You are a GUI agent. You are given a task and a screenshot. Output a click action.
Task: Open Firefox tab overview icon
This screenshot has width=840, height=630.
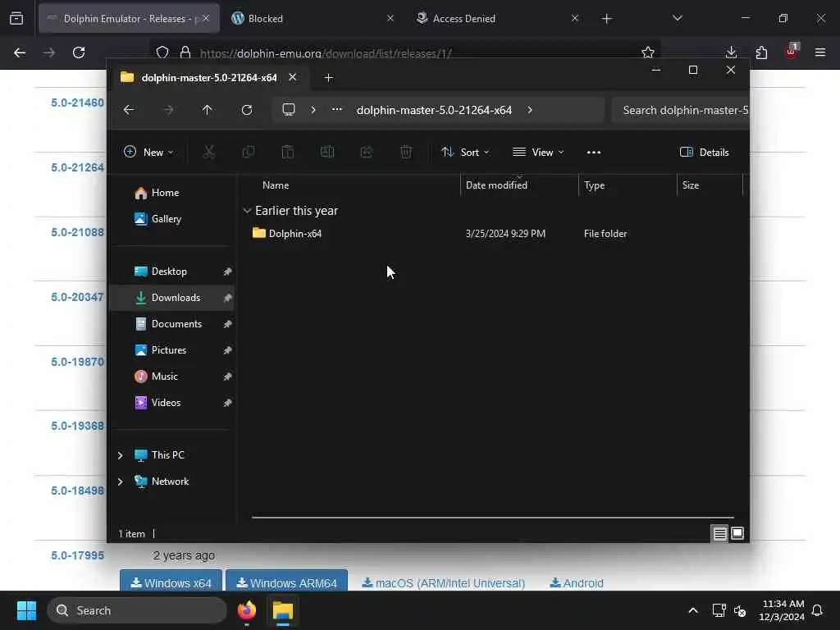click(x=16, y=19)
